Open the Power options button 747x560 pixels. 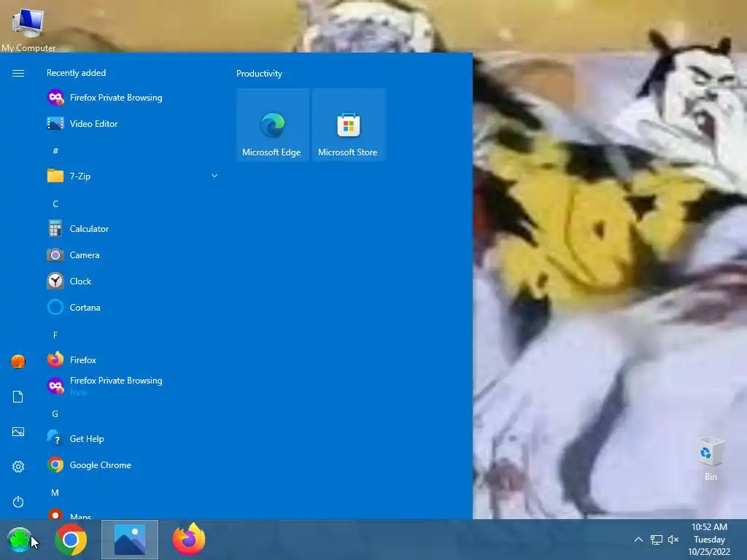pyautogui.click(x=18, y=502)
